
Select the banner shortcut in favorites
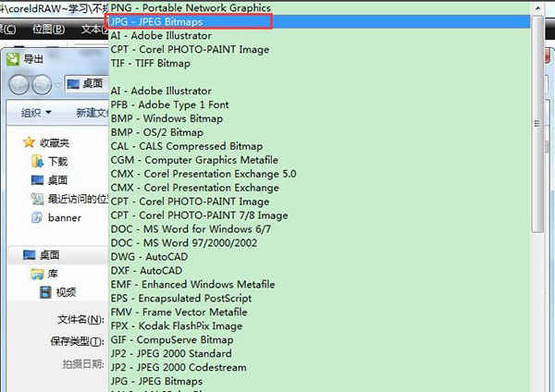[x=65, y=217]
